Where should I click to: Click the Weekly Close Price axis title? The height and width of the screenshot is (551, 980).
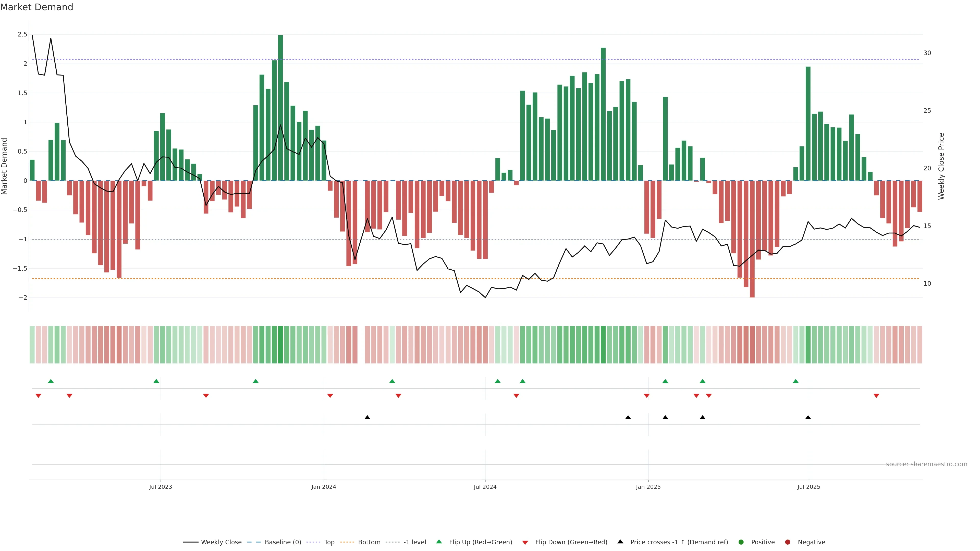(941, 166)
